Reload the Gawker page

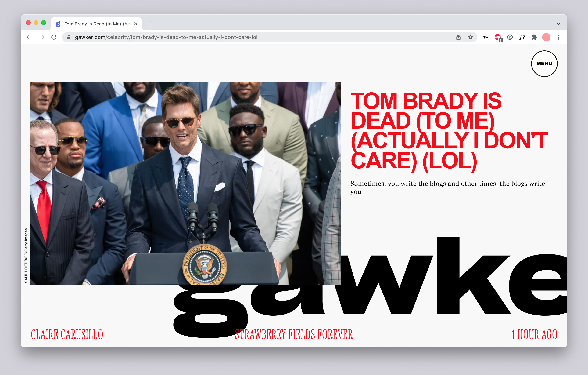click(x=54, y=37)
